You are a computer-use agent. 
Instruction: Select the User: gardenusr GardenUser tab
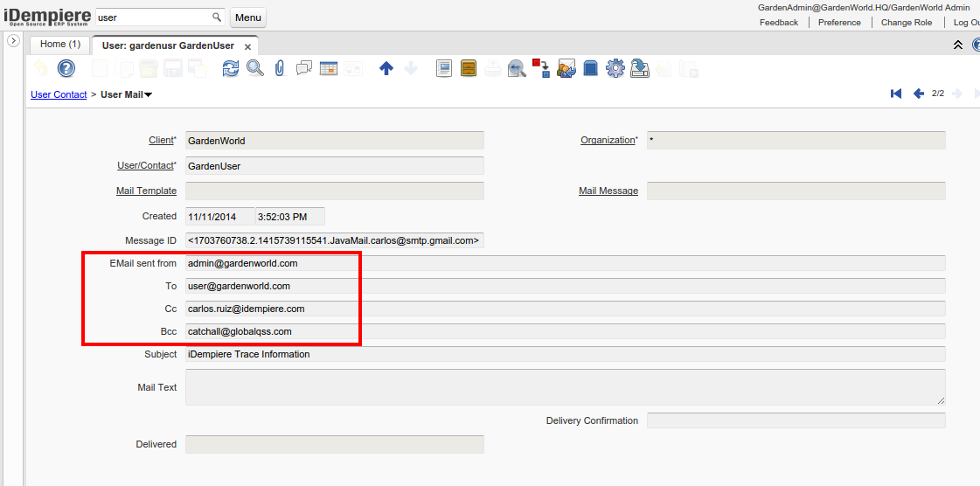point(168,46)
